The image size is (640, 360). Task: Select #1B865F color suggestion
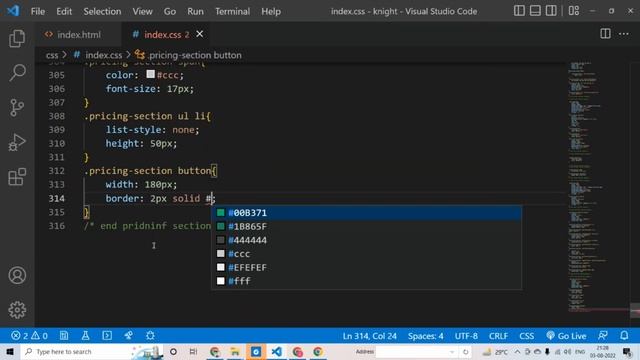pos(366,227)
